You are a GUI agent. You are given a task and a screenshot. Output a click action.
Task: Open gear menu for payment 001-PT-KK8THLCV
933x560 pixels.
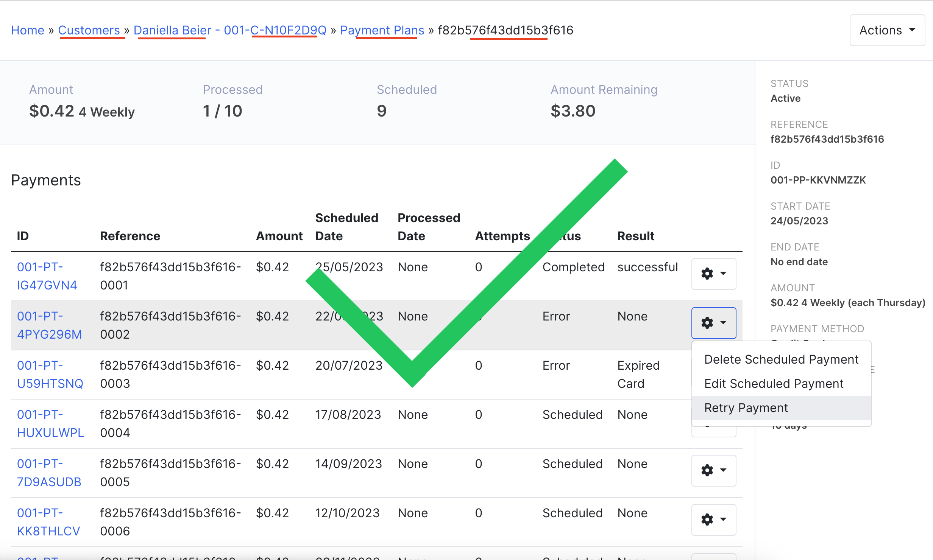713,520
